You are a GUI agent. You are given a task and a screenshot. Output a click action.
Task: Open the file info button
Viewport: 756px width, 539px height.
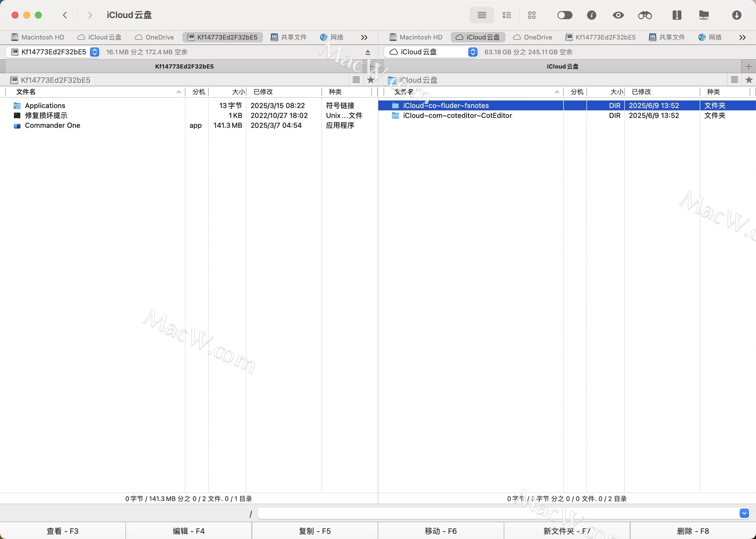point(591,15)
